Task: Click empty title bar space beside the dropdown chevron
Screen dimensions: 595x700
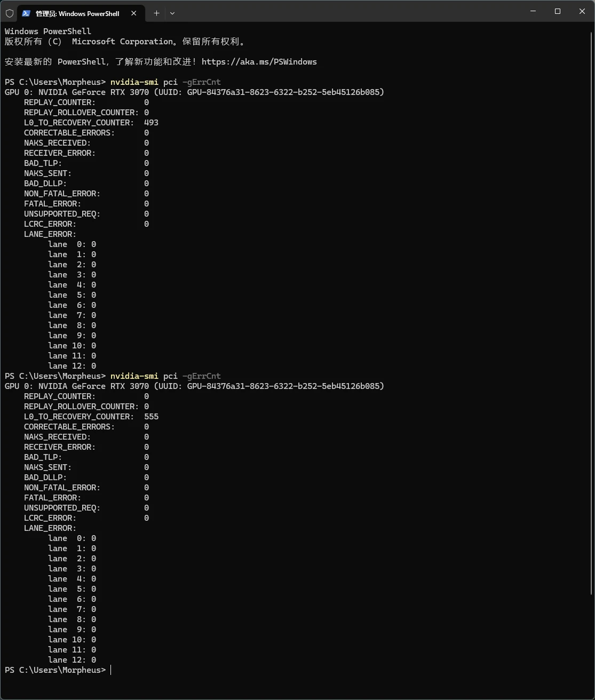Action: coord(347,11)
